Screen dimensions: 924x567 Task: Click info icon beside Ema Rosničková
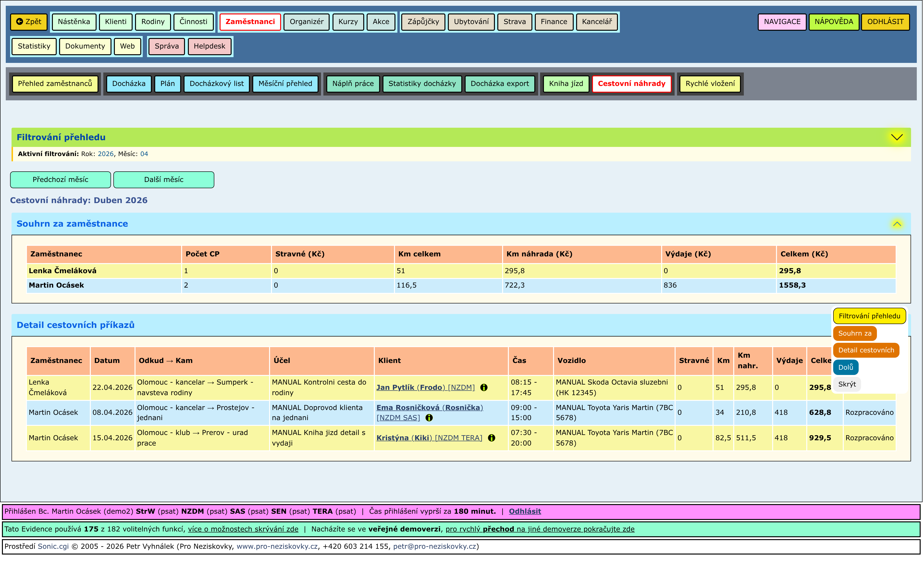pos(429,418)
